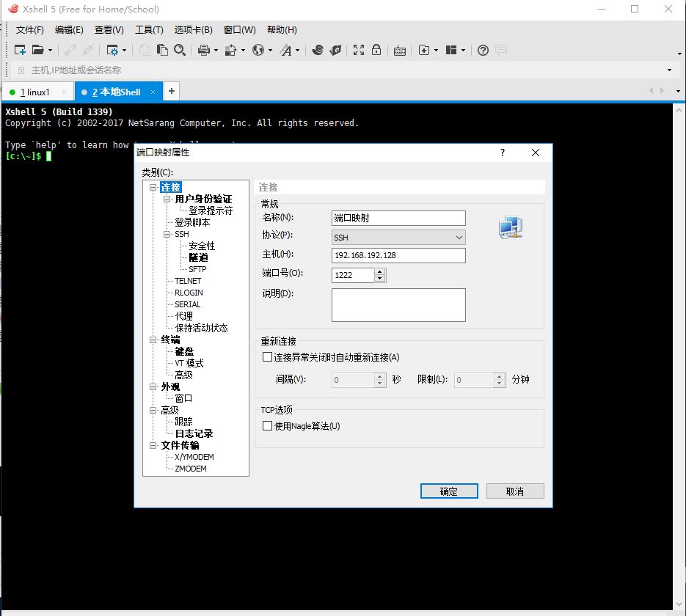Viewport: 686px width, 616px height.
Task: Select 代理 in the category tree
Action: tap(183, 316)
